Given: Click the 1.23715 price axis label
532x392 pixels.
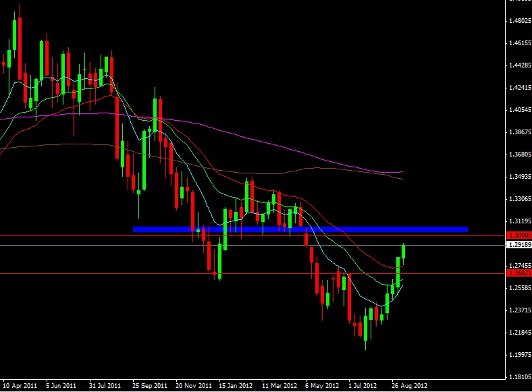Looking at the screenshot, I should [x=520, y=310].
